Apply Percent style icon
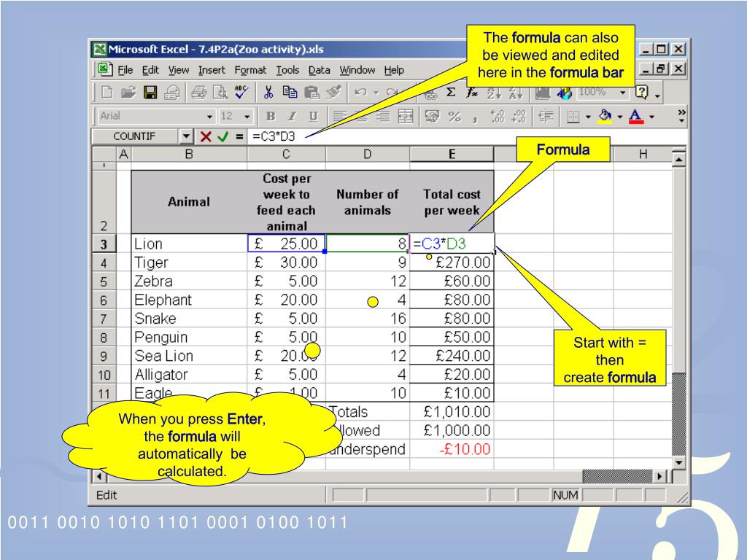This screenshot has width=747, height=560. point(454,116)
